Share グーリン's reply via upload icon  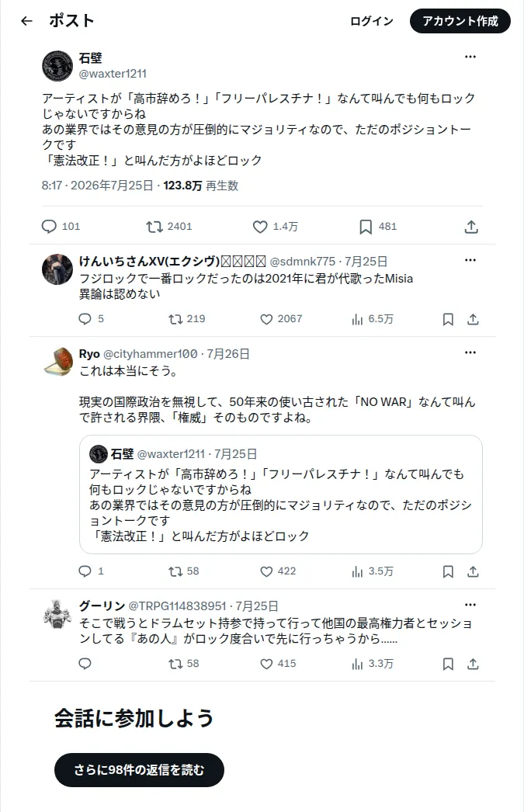(x=473, y=664)
